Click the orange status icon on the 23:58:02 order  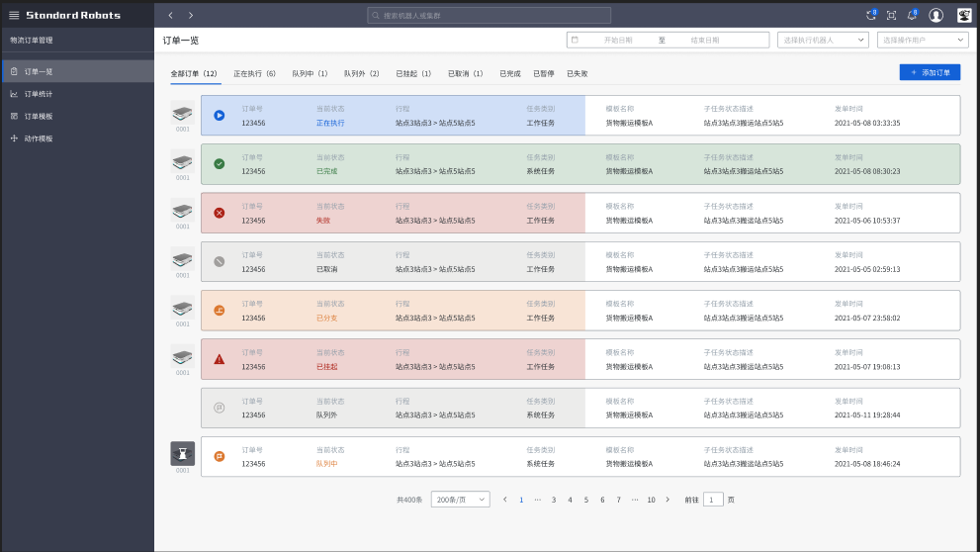click(220, 310)
